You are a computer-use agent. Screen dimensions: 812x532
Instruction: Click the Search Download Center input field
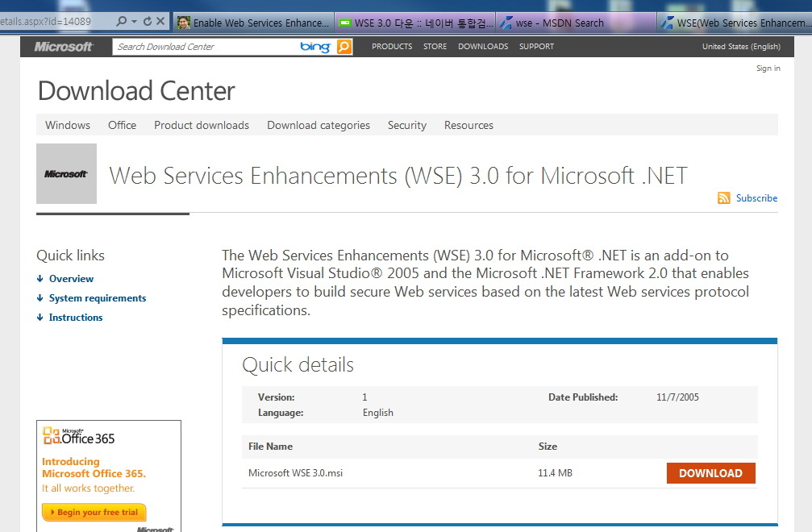pos(206,47)
